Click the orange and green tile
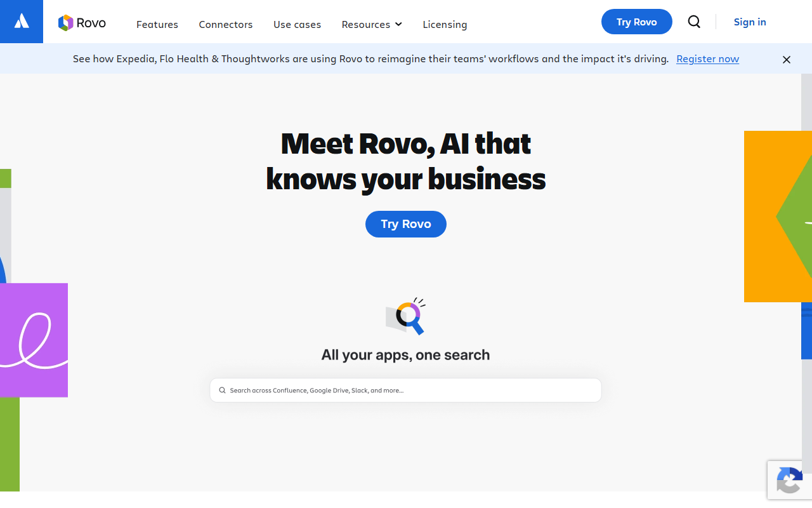Screen dimensions: 812x508 [x=778, y=217]
